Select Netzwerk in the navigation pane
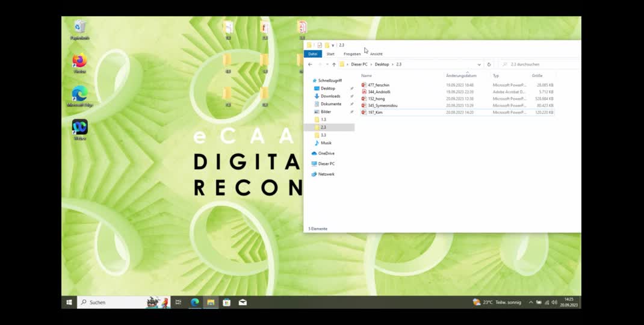Image resolution: width=644 pixels, height=325 pixels. tap(326, 174)
